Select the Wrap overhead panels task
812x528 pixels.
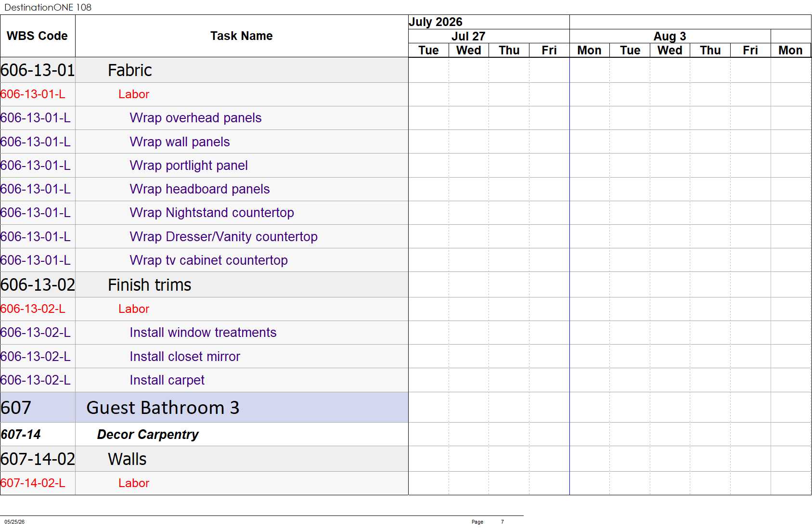(x=195, y=118)
